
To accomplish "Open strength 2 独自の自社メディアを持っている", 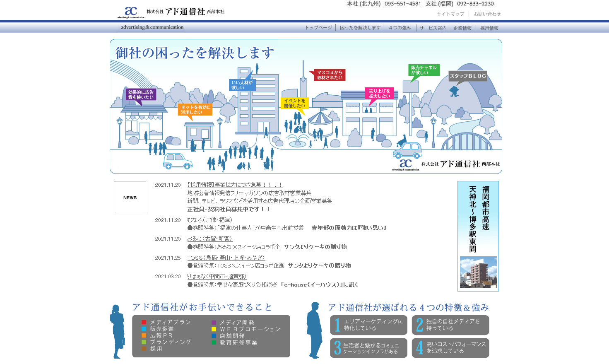I will [450, 325].
